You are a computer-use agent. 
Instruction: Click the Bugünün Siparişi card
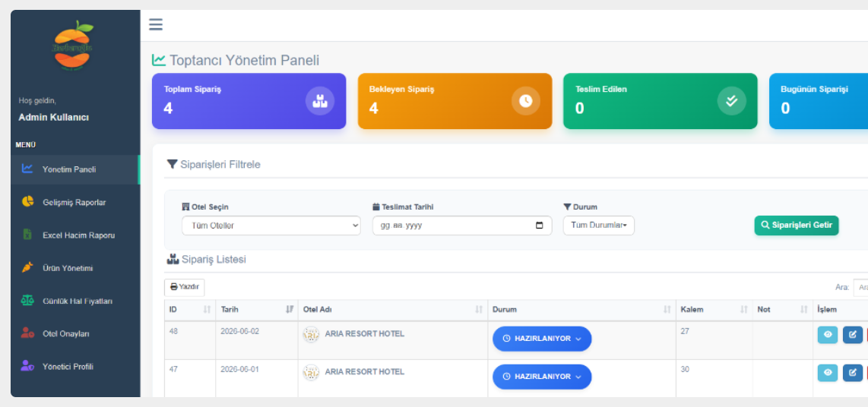point(818,101)
